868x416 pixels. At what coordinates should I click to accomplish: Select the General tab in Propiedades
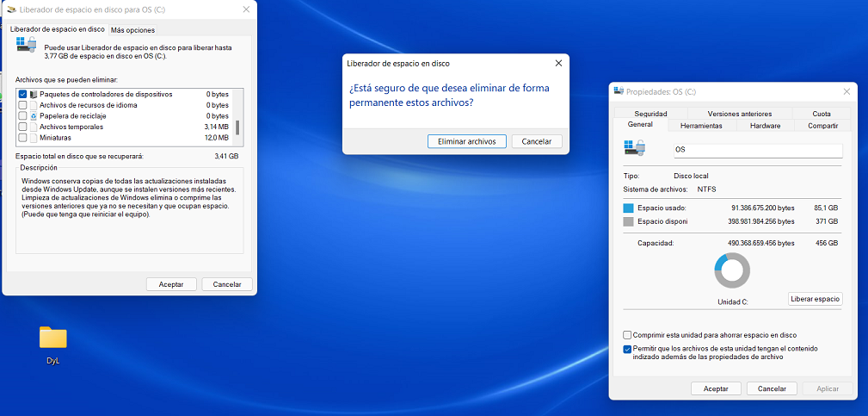640,125
